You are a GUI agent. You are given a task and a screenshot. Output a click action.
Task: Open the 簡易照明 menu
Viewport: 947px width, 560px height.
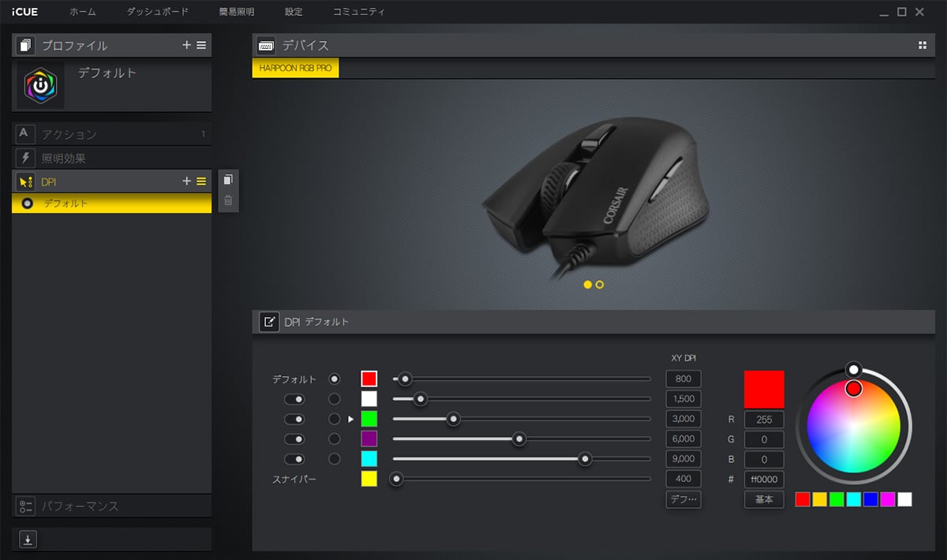point(238,12)
